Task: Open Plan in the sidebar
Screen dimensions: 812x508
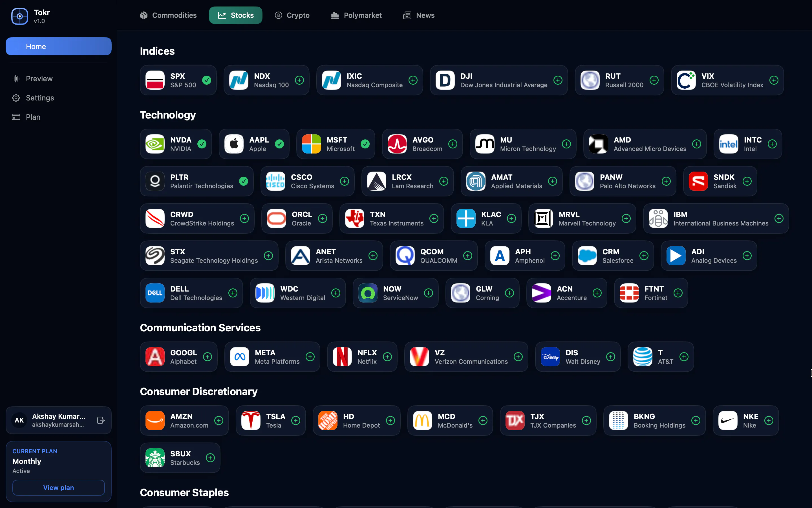Action: tap(59, 117)
